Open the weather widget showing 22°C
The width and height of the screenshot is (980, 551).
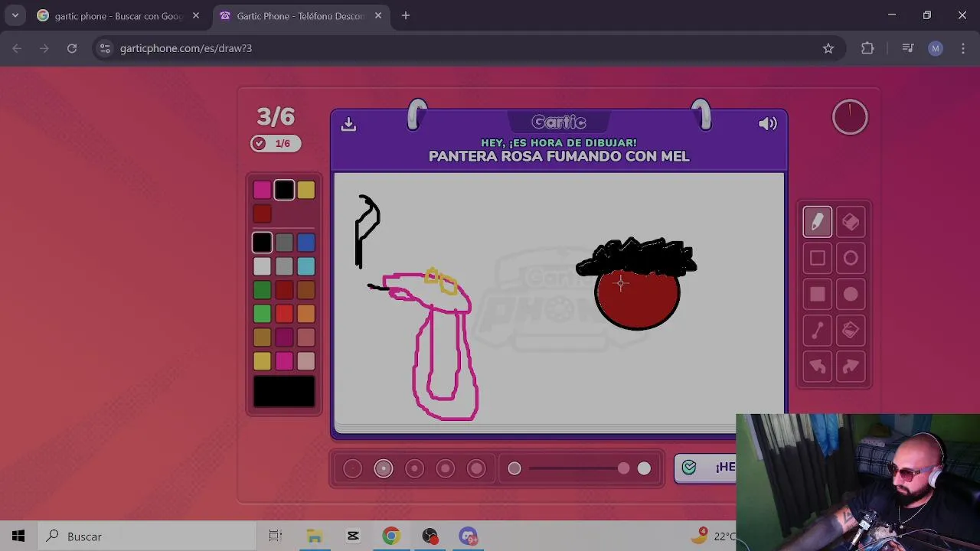(713, 536)
